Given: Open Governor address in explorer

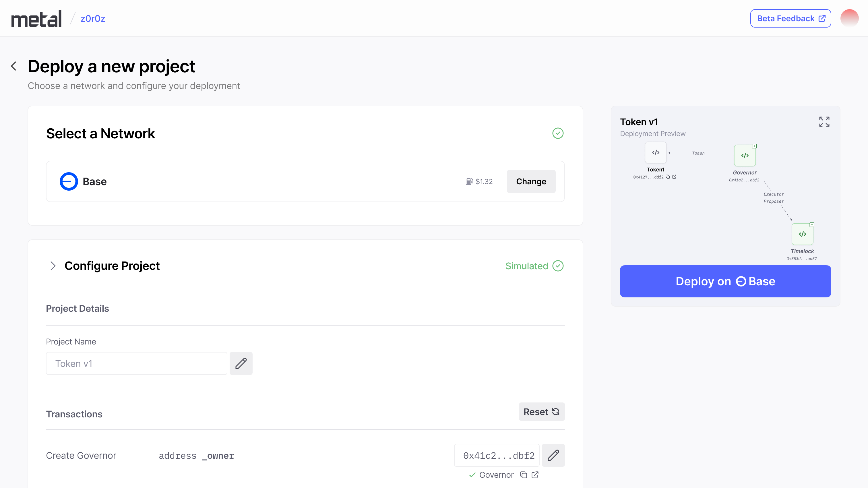Looking at the screenshot, I should (x=535, y=475).
